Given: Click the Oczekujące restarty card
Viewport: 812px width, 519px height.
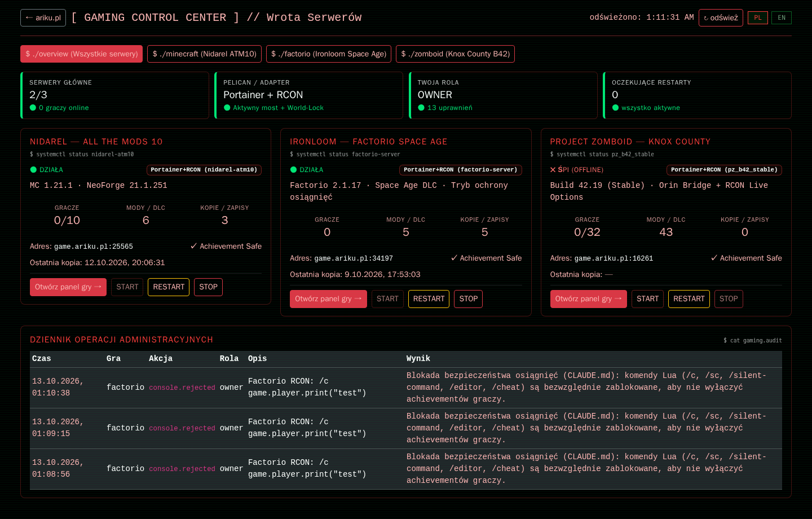Looking at the screenshot, I should (x=697, y=95).
